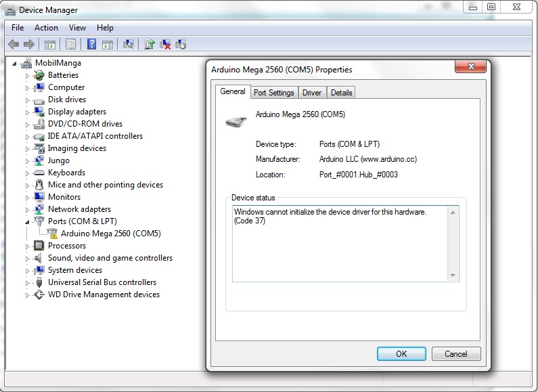Click Scan for hardware changes icon
538x392 pixels.
click(129, 44)
